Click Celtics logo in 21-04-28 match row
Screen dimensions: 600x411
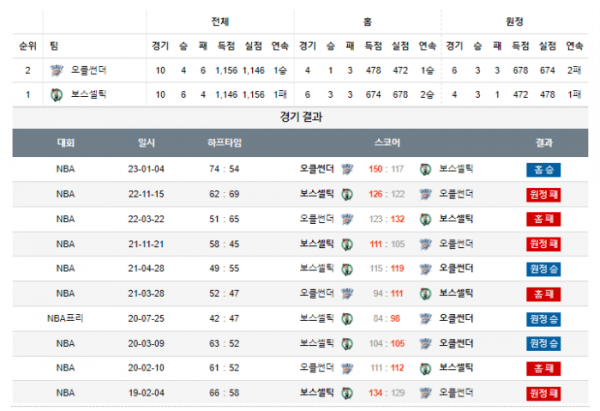pos(347,269)
